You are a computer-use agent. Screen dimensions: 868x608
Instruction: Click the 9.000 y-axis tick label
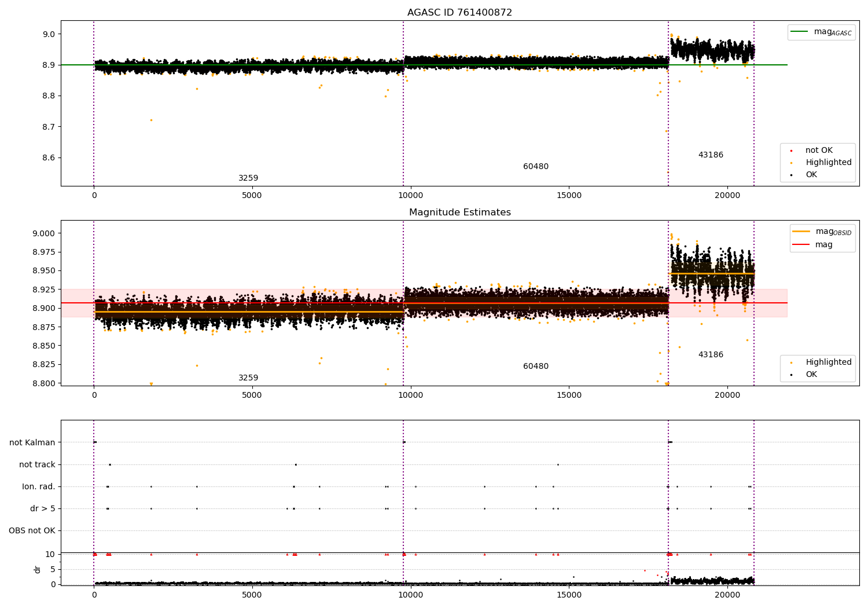pos(43,234)
